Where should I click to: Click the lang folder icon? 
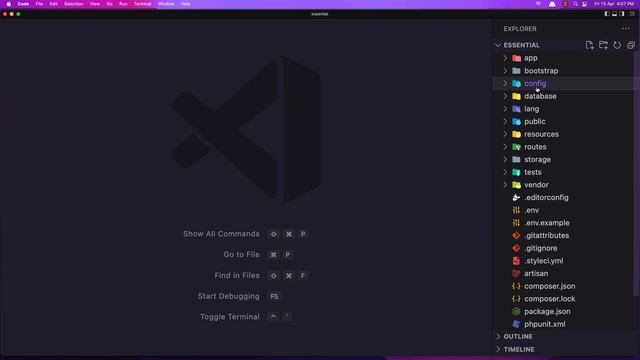pos(516,109)
